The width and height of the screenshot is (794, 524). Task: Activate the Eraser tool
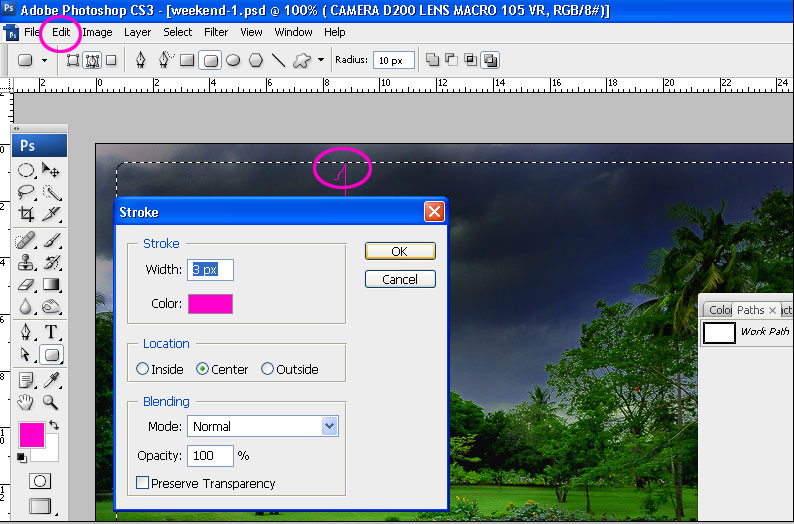click(x=27, y=285)
